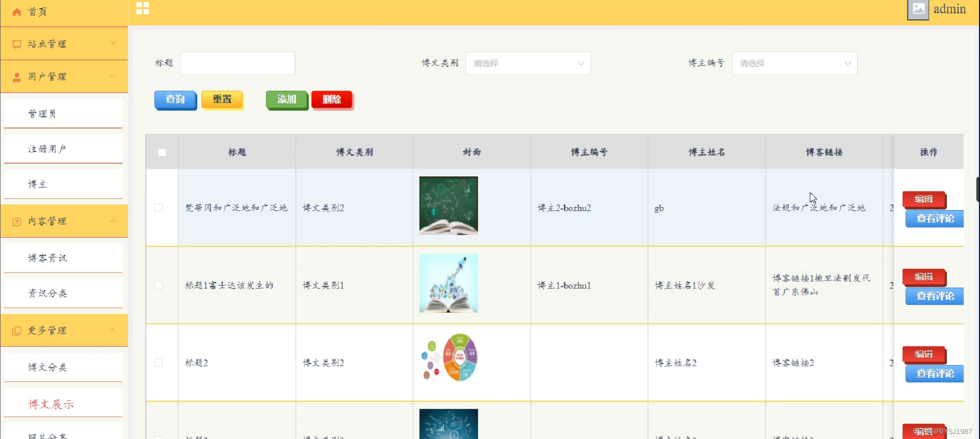
Task: Open 管理员 menu item
Action: point(63,113)
